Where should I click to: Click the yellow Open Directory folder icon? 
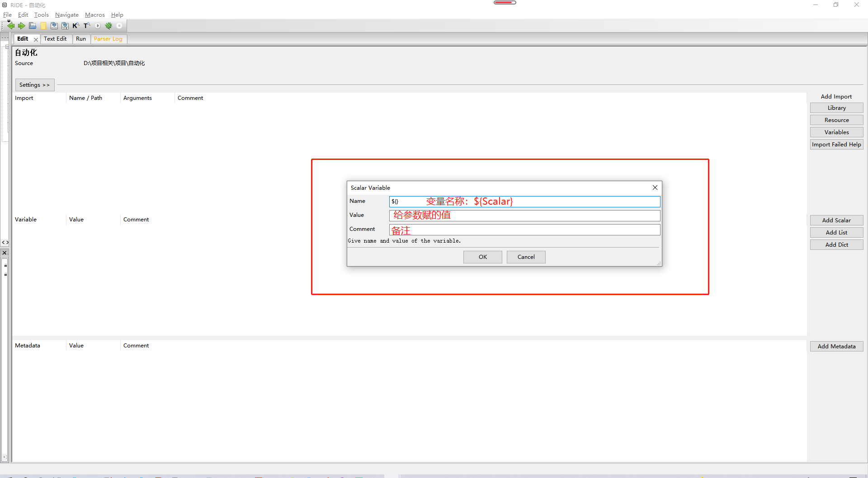click(43, 26)
